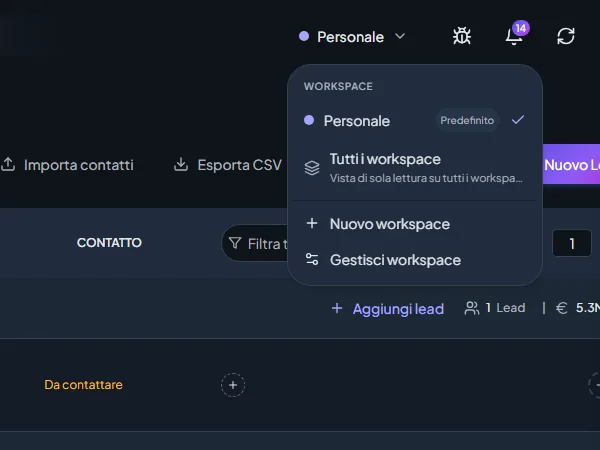The image size is (600, 450).
Task: Click Importa contatti button
Action: [67, 165]
